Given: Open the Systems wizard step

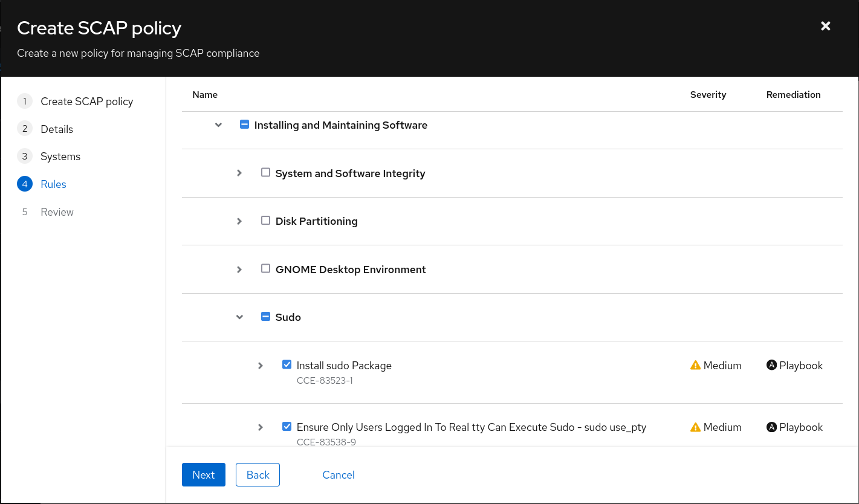Looking at the screenshot, I should tap(60, 157).
